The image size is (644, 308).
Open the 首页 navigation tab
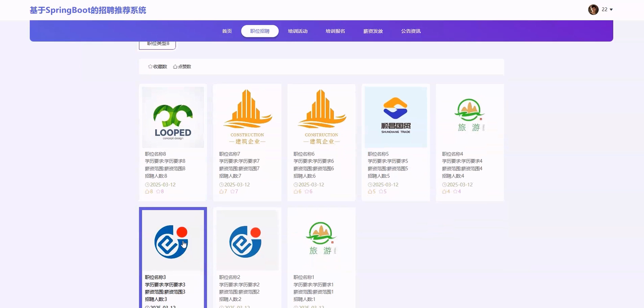[x=227, y=31]
